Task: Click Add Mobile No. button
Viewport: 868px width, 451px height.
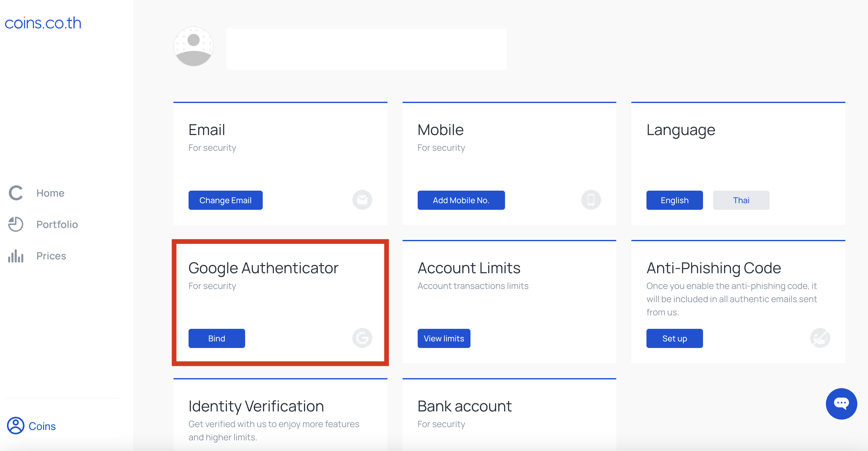Action: tap(461, 200)
